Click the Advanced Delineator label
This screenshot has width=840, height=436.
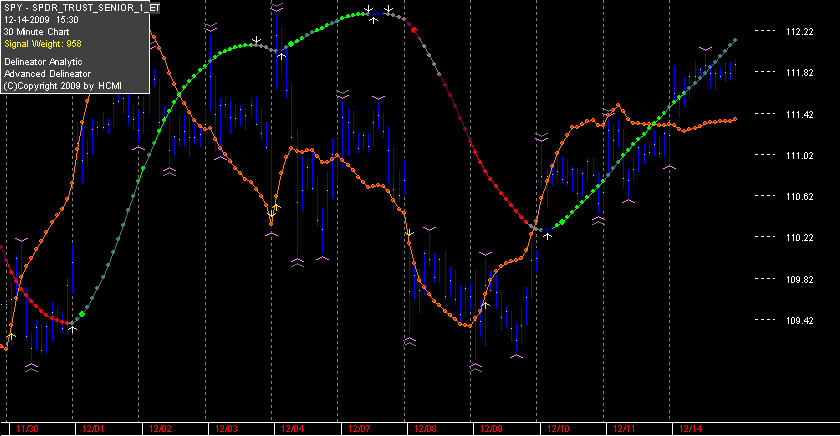point(47,74)
